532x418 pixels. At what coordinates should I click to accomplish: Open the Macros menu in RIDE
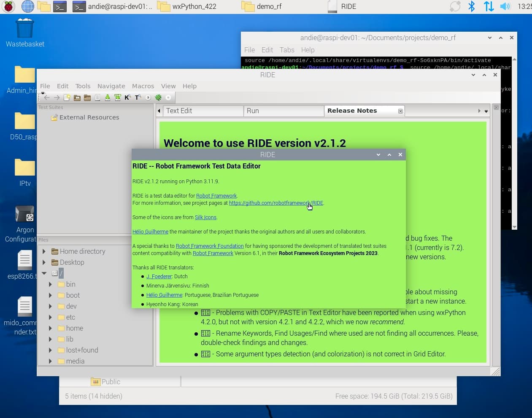(143, 86)
